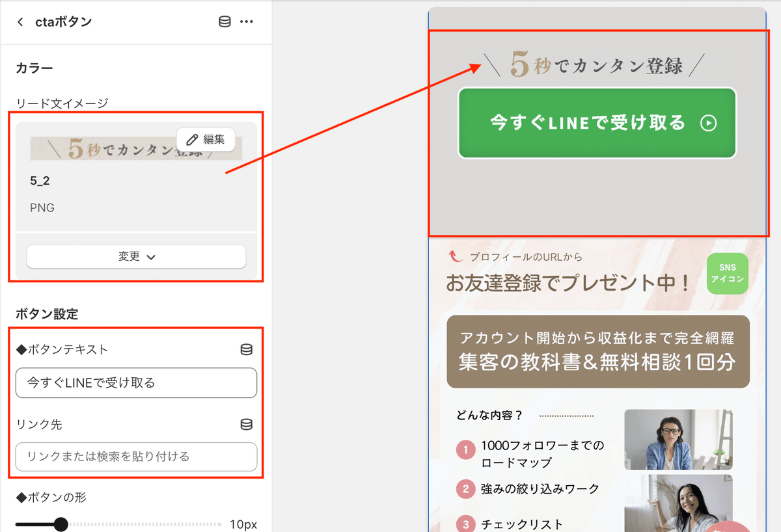Click the ボタンテキスト input field
This screenshot has height=532, width=781.
coord(136,382)
